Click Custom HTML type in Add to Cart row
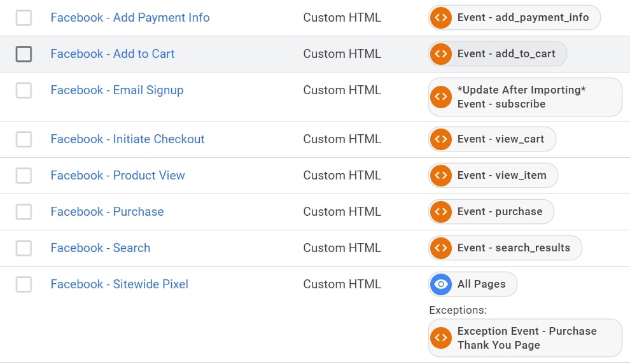Screen dimensions: 630x364 (342, 54)
